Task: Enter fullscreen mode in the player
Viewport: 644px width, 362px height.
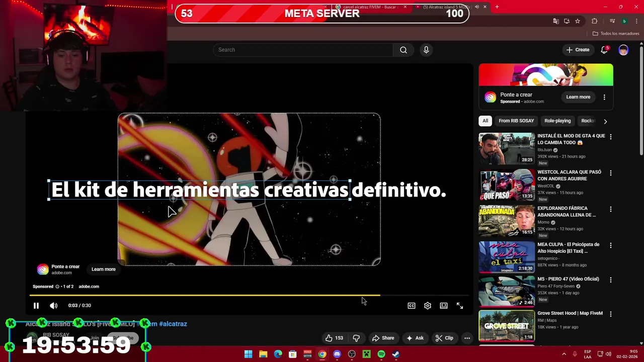Action: pyautogui.click(x=460, y=306)
